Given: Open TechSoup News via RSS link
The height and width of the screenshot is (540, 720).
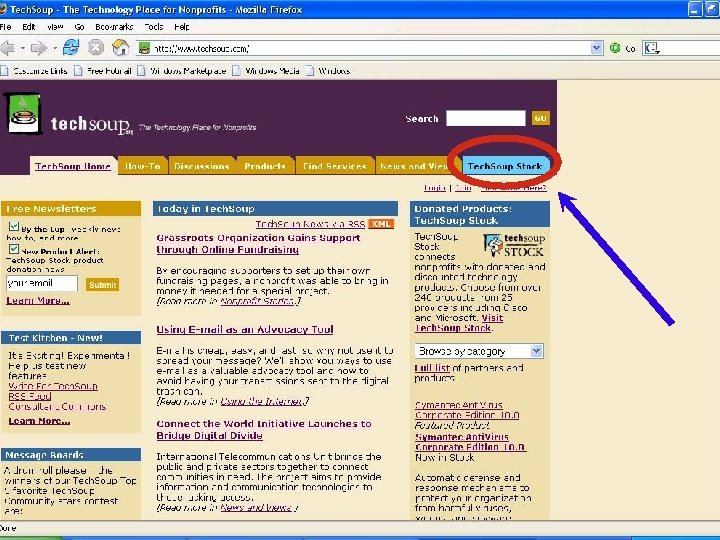Looking at the screenshot, I should pyautogui.click(x=310, y=224).
